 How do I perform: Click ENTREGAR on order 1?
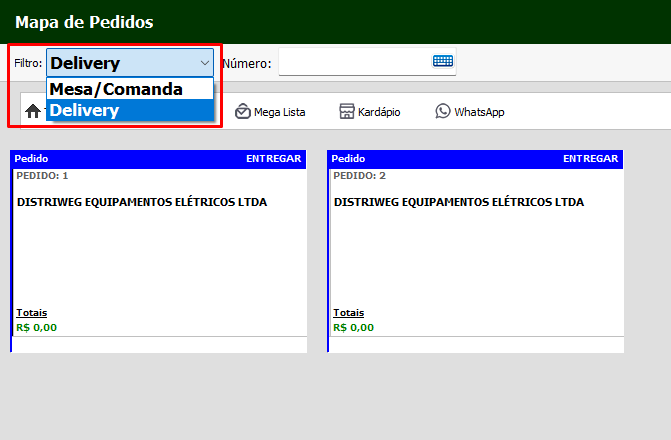point(274,158)
